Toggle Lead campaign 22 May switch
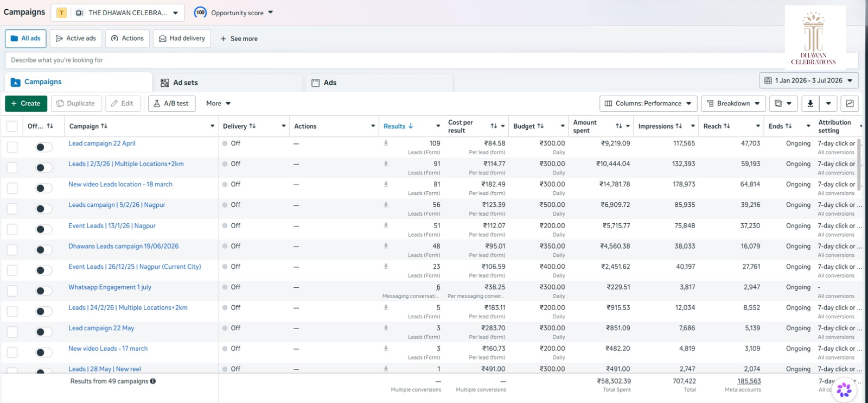Viewport: 868px width, 403px height. (x=44, y=332)
